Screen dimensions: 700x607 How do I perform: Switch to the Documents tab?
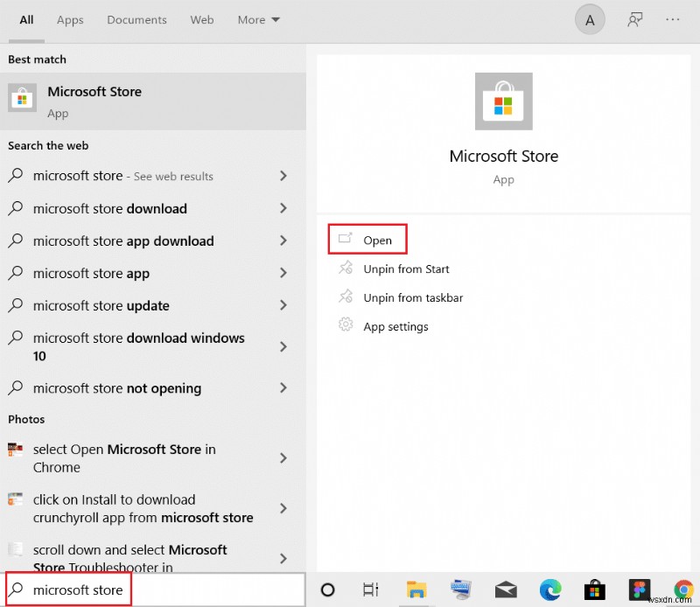pos(136,19)
